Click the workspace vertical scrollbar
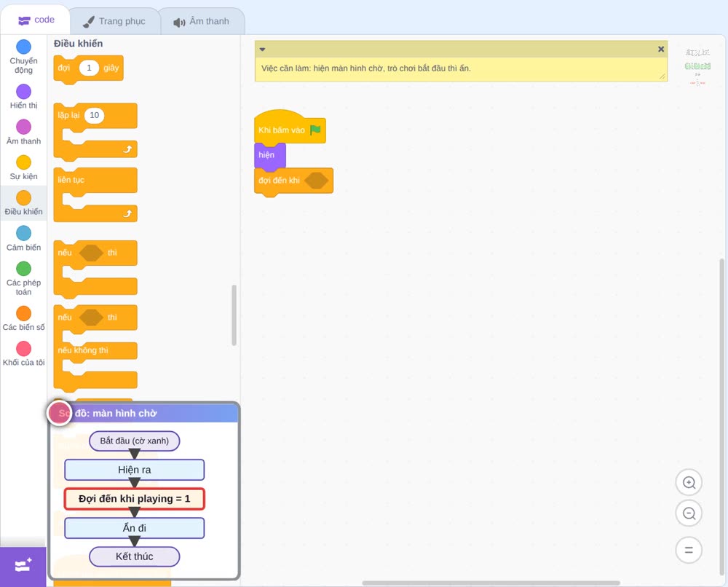Viewport: 728px width, 587px height. (x=722, y=416)
